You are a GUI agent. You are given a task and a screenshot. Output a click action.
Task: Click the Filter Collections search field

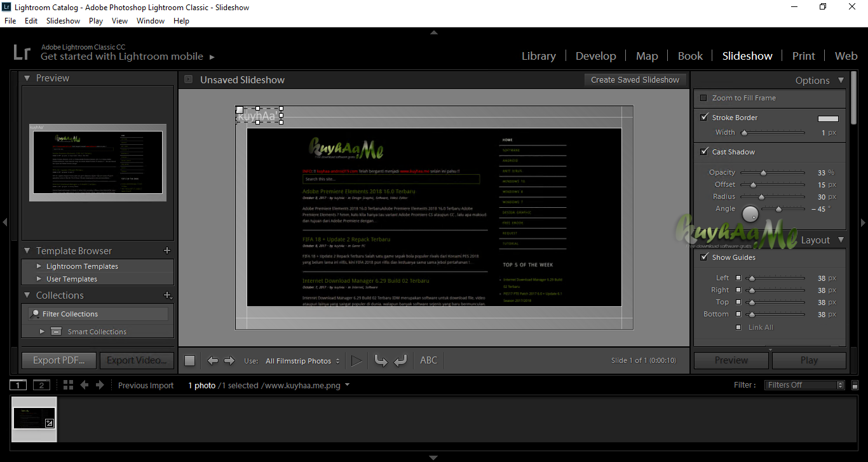(98, 314)
